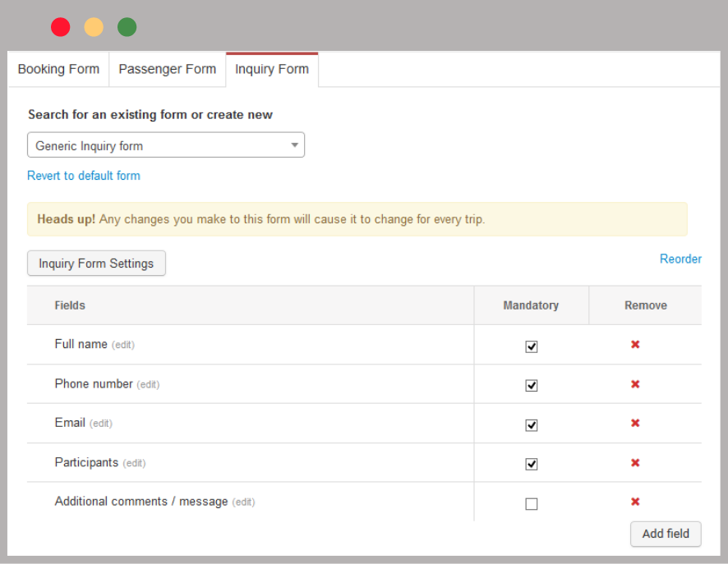Uncheck Mandatory for Full name
Image resolution: width=728 pixels, height=564 pixels.
[532, 346]
